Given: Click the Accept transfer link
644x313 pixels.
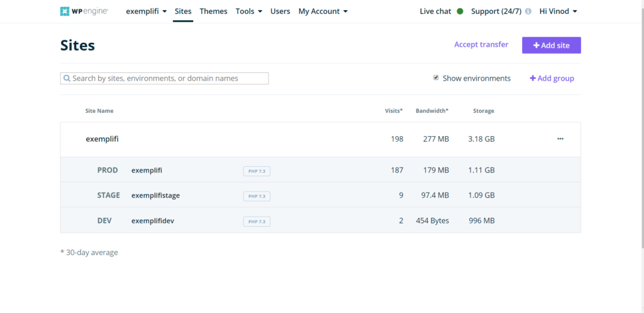Looking at the screenshot, I should pyautogui.click(x=481, y=45).
